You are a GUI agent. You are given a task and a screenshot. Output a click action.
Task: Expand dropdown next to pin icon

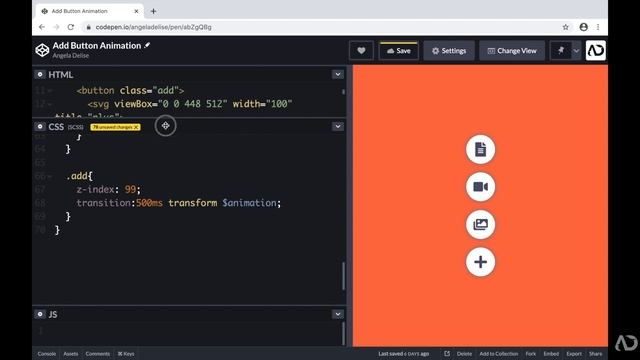[x=576, y=51]
